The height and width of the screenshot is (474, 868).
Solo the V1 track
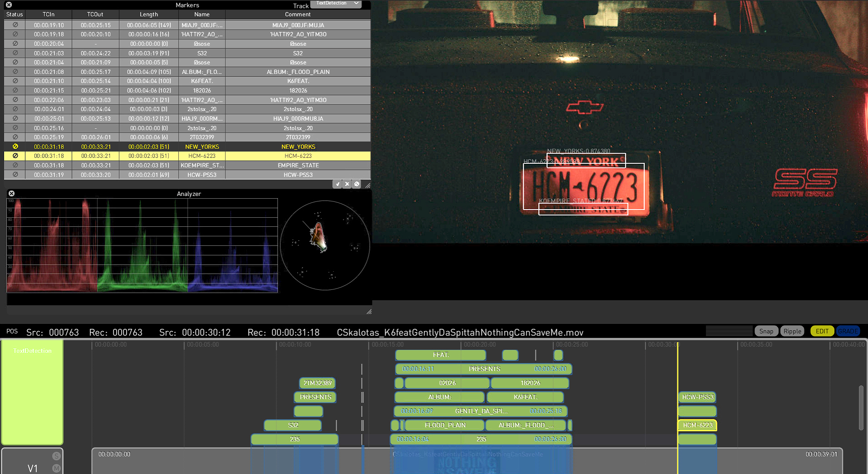pos(56,456)
